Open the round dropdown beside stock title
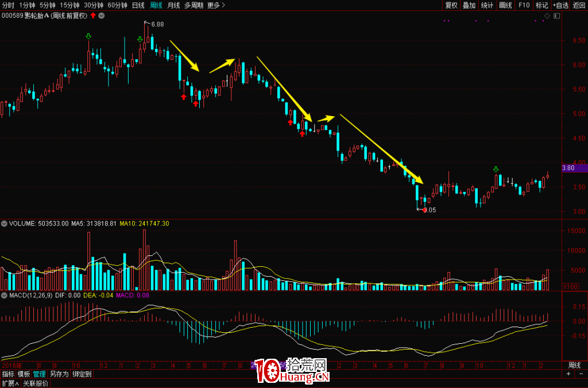The width and height of the screenshot is (588, 388). (x=102, y=15)
